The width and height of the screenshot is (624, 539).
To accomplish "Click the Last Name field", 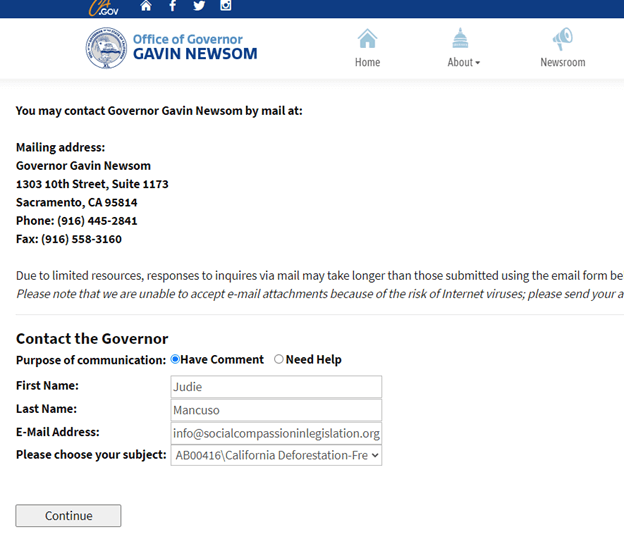I will [x=276, y=410].
